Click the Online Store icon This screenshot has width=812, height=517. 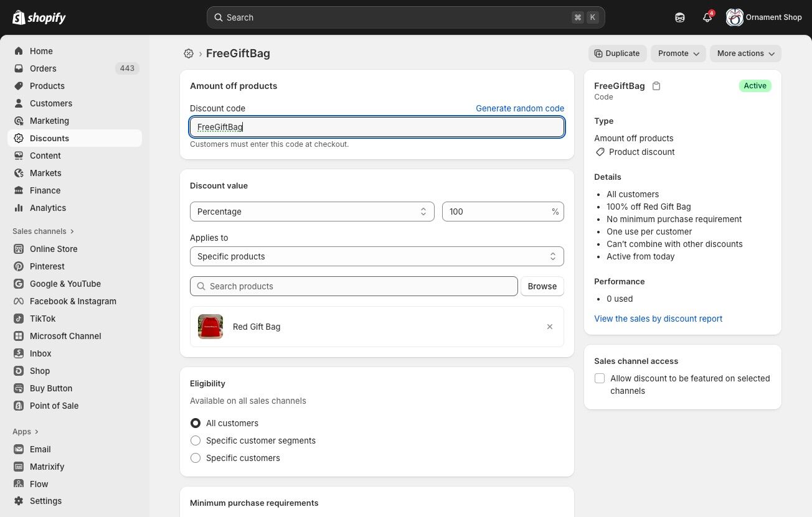pyautogui.click(x=19, y=249)
